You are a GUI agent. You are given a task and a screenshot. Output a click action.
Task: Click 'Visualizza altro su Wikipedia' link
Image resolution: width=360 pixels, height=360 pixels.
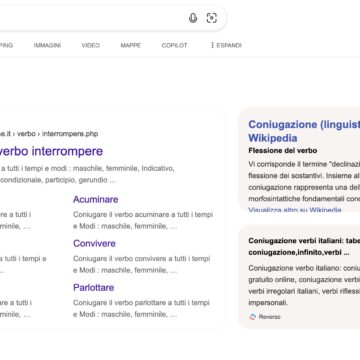295,210
